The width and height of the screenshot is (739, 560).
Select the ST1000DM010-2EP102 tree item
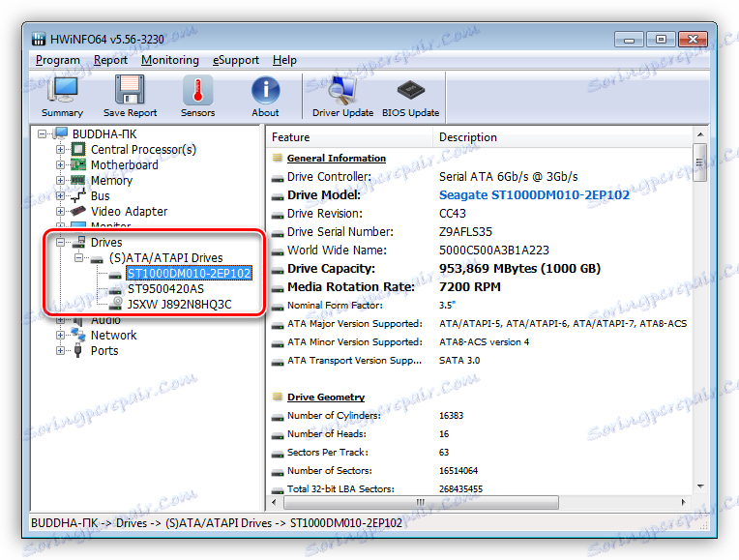(x=189, y=274)
